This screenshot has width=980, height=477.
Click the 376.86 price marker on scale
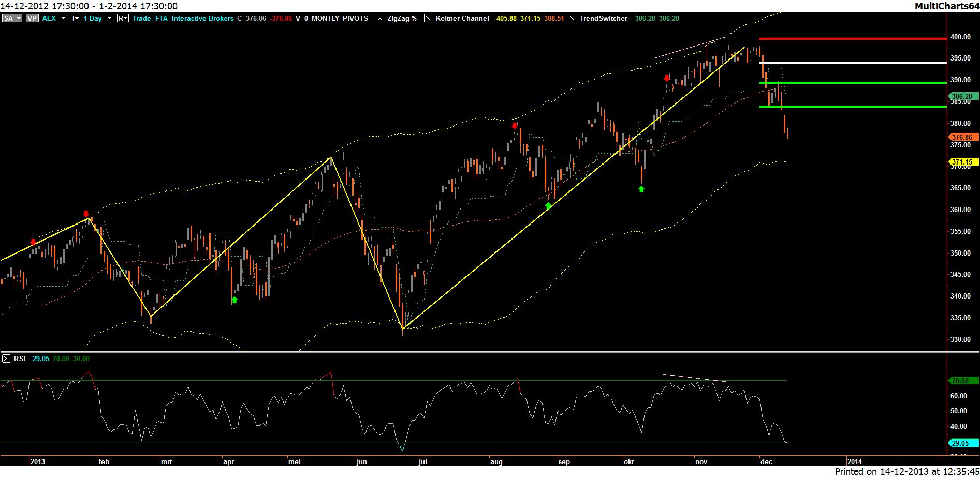point(963,137)
